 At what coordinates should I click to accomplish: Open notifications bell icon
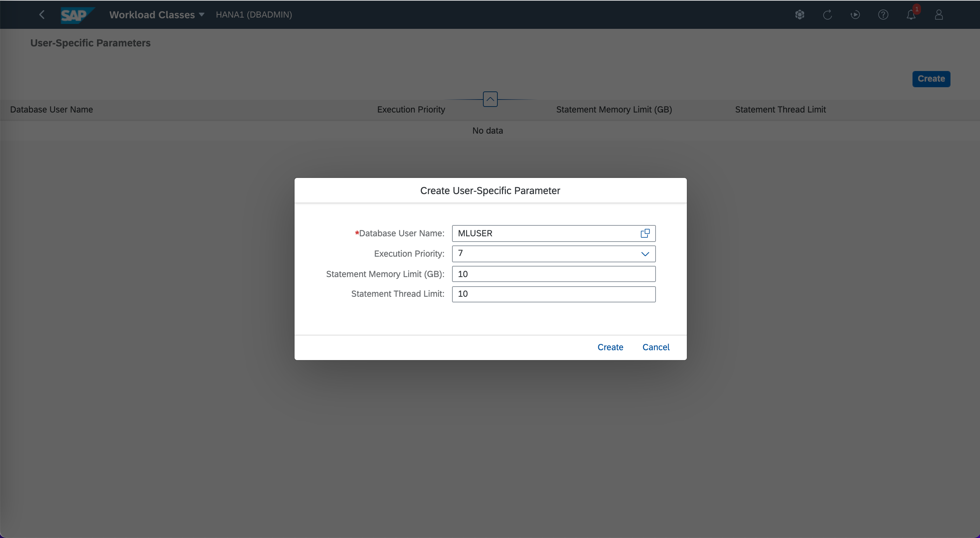coord(911,15)
